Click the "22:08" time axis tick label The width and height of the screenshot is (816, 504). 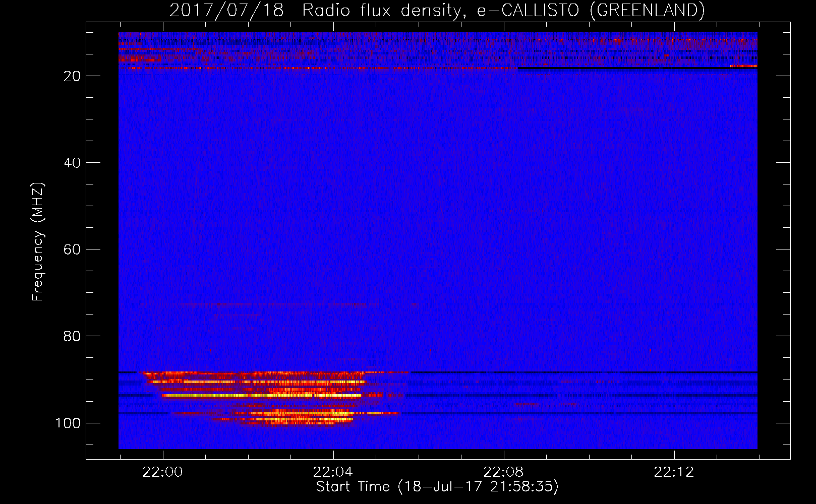(x=503, y=472)
